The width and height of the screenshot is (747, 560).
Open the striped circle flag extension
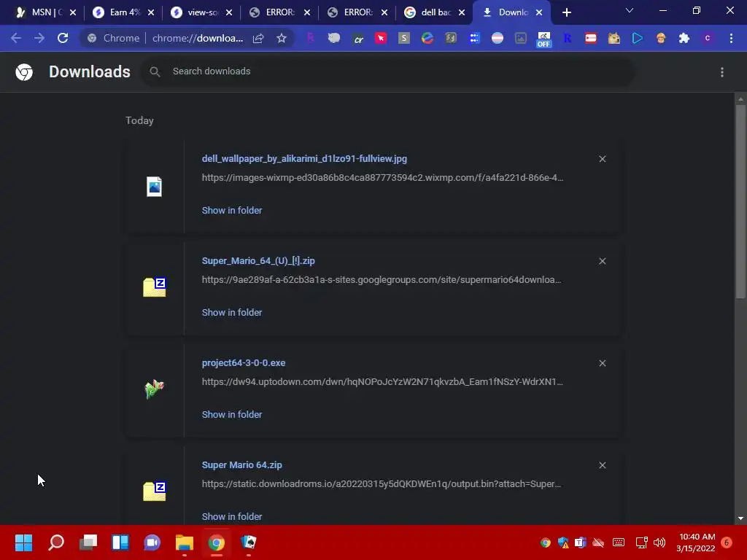click(x=498, y=38)
